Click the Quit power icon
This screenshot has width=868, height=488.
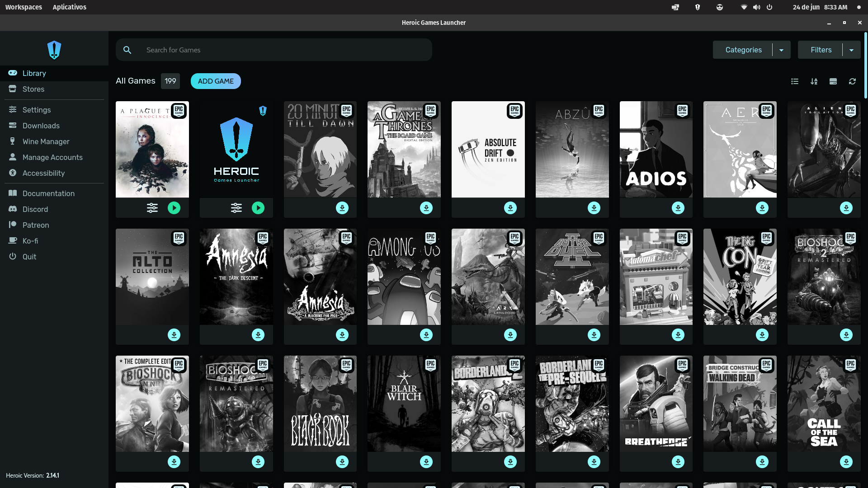point(13,256)
